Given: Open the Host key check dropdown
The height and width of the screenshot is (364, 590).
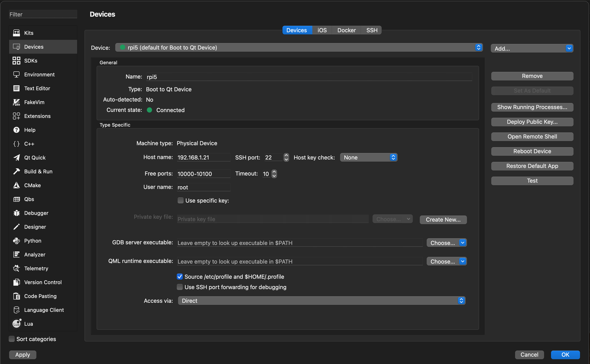Looking at the screenshot, I should (369, 158).
